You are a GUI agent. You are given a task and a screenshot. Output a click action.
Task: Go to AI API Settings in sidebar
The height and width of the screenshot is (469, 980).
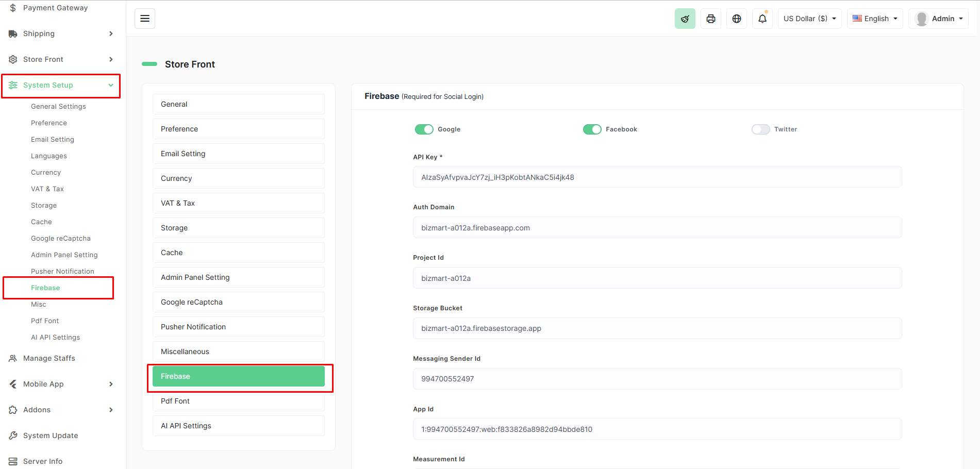point(55,337)
